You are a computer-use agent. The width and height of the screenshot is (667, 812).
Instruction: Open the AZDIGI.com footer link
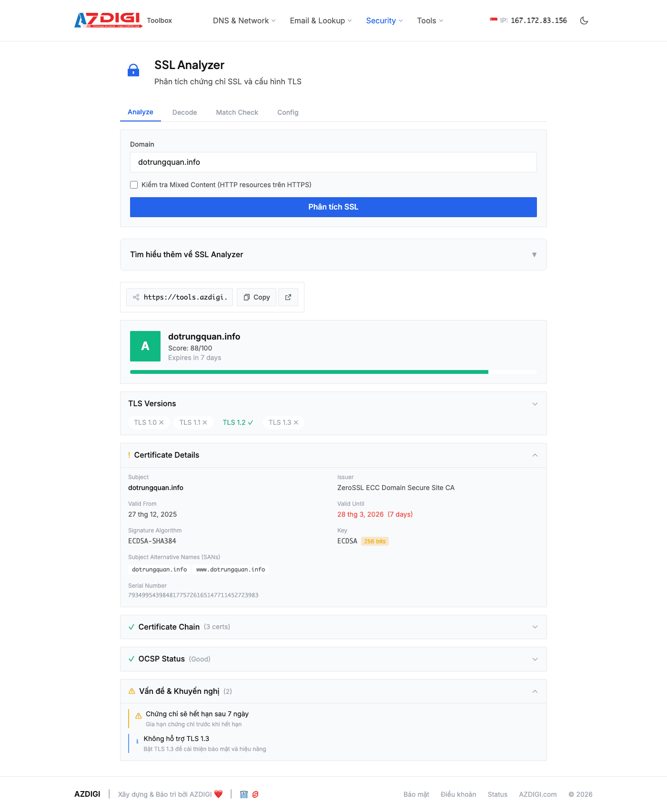tap(538, 794)
